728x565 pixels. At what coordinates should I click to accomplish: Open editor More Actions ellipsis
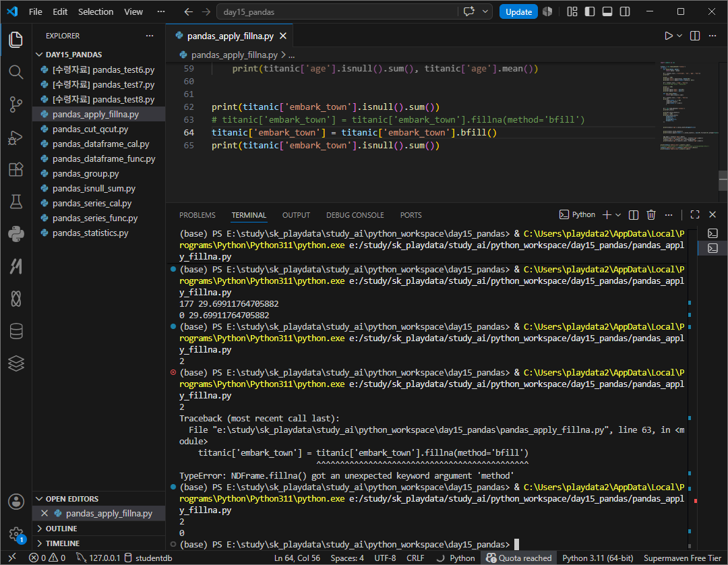(x=712, y=36)
